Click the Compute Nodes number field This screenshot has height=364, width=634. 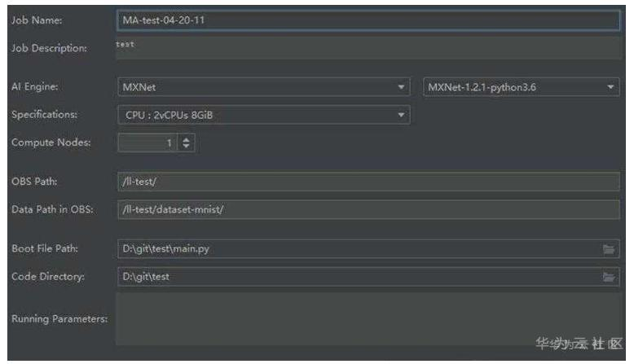[147, 143]
